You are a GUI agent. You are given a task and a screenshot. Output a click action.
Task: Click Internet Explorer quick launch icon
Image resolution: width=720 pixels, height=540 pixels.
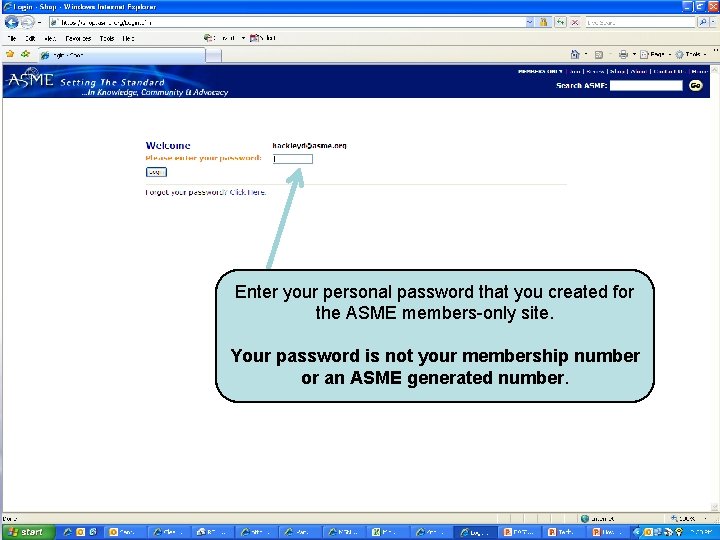(68, 532)
